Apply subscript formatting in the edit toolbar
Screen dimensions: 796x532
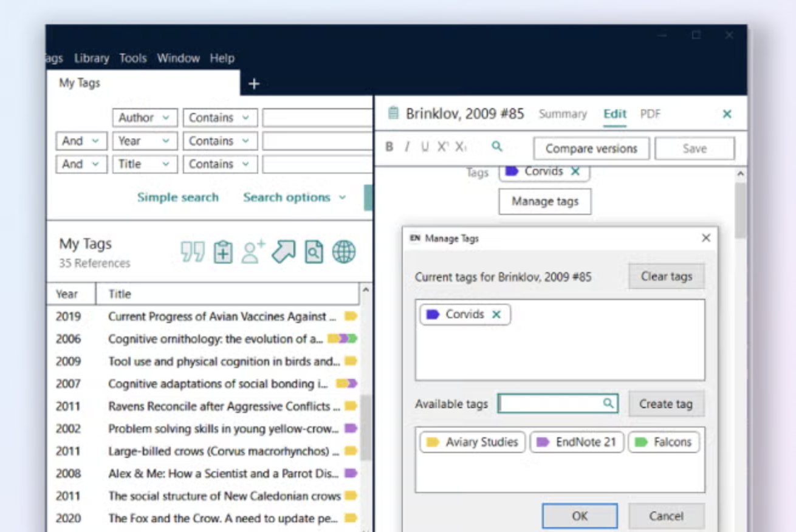(461, 147)
